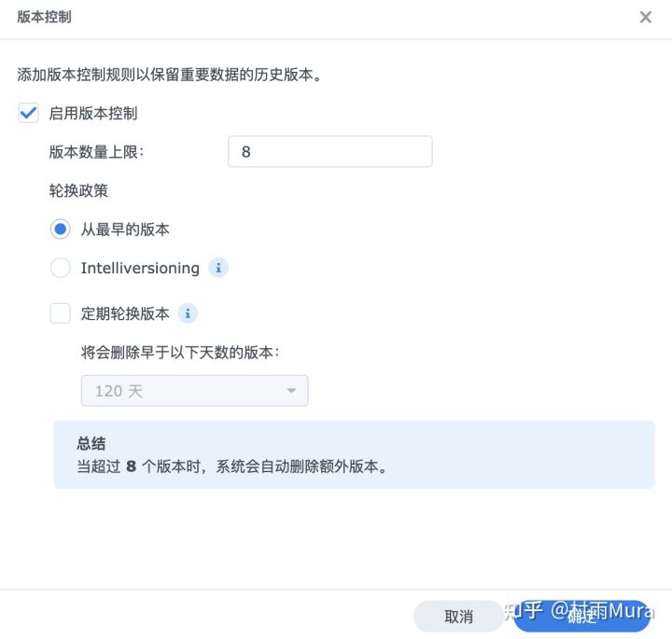The height and width of the screenshot is (639, 672).
Task: Click the 轮换政策 section label
Action: (x=78, y=189)
